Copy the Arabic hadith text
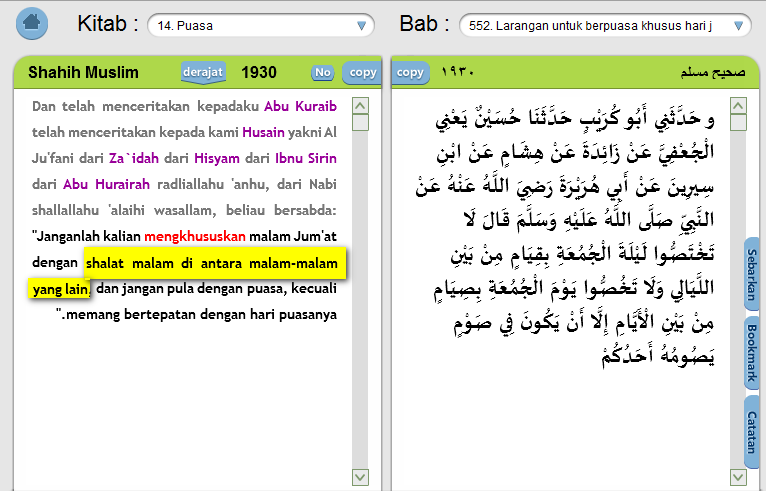This screenshot has width=766, height=491. (410, 72)
